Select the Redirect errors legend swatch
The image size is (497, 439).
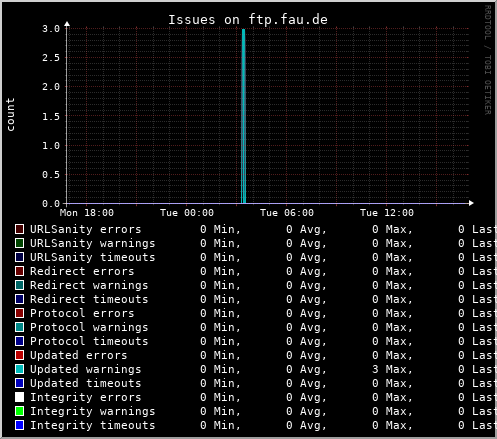pos(19,271)
